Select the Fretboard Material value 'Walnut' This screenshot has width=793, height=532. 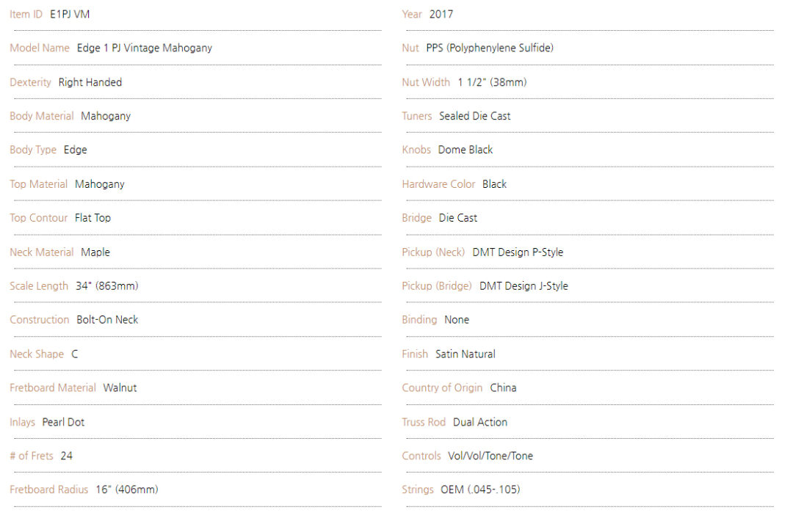[x=120, y=388]
